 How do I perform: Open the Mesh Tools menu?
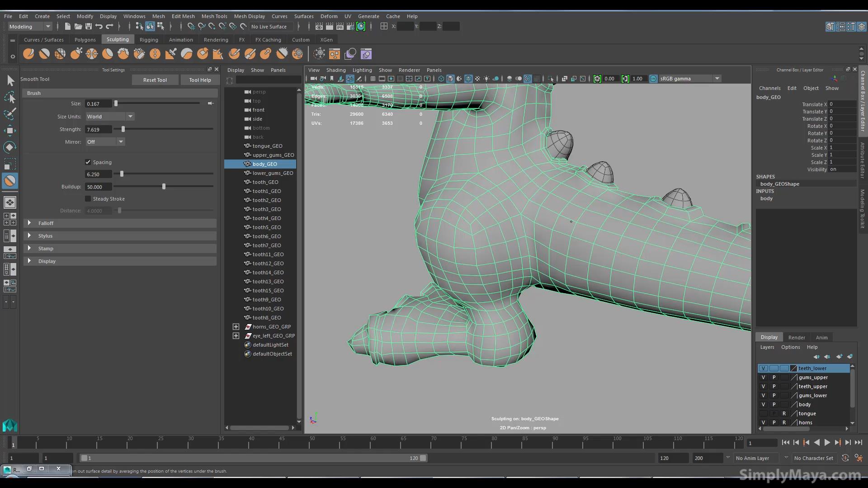214,16
